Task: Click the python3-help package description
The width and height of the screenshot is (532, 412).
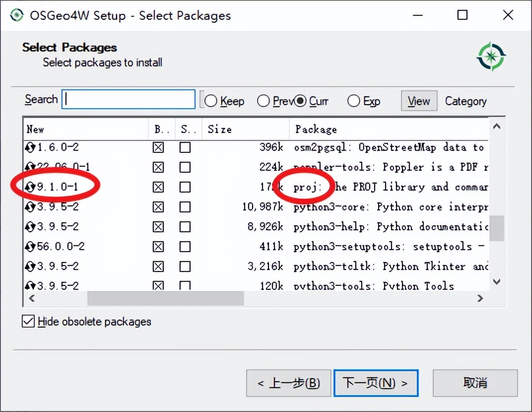Action: click(x=391, y=227)
